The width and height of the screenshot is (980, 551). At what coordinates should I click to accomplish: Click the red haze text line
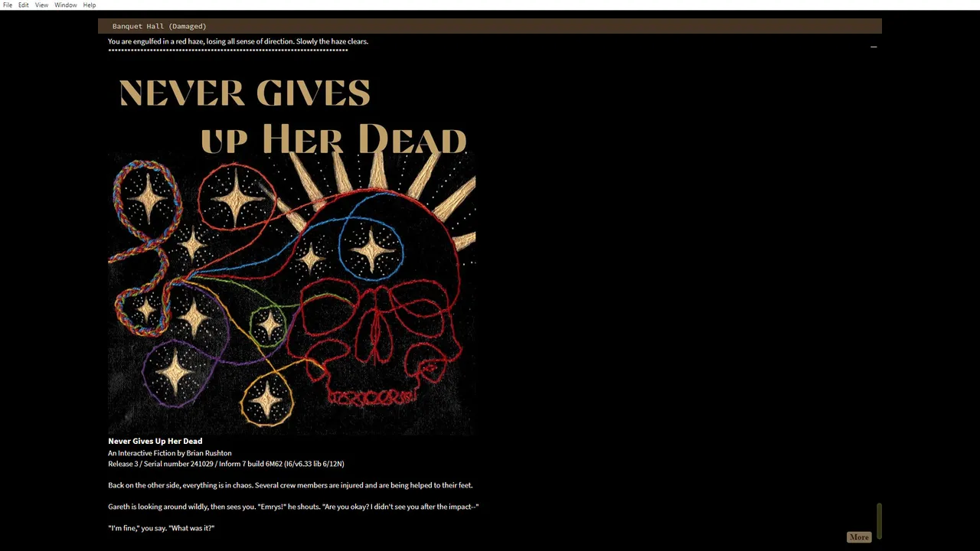pos(238,41)
